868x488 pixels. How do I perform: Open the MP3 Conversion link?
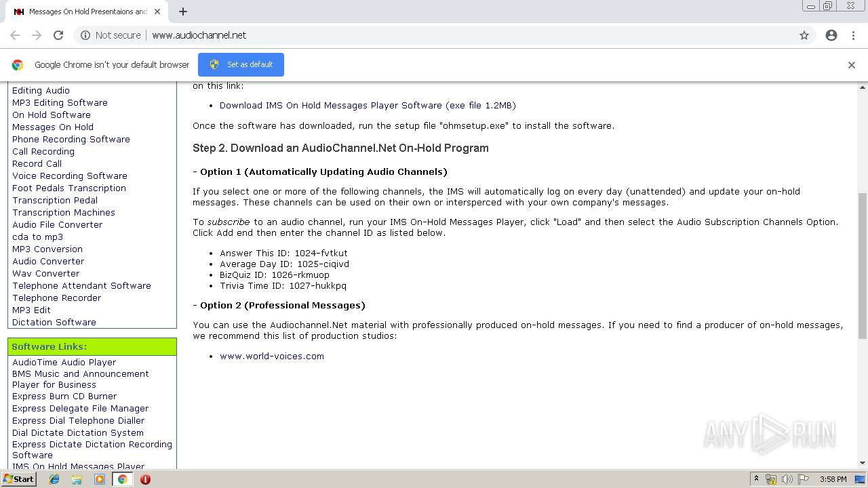pyautogui.click(x=47, y=249)
